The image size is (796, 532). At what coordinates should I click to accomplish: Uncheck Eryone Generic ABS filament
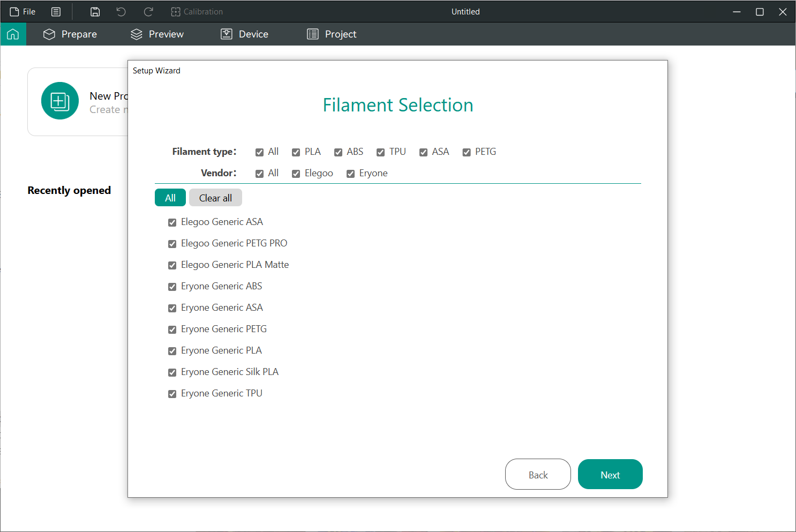tap(172, 287)
